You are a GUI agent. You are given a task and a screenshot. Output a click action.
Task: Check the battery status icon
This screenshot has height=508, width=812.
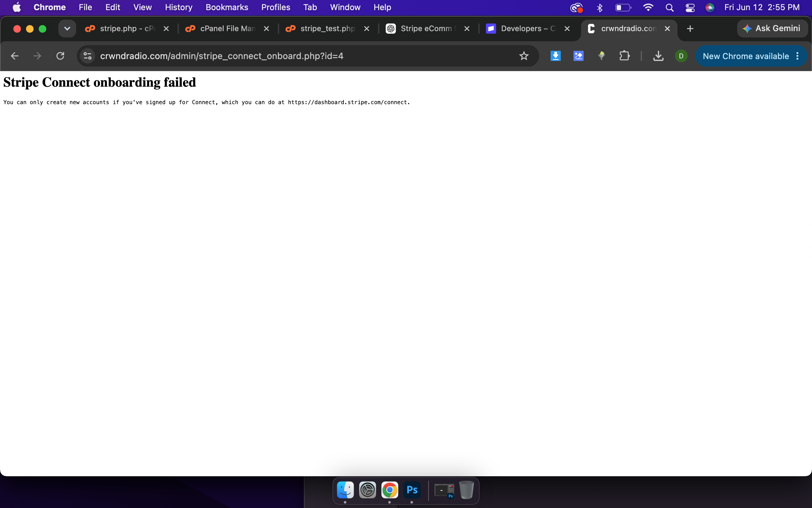[623, 7]
